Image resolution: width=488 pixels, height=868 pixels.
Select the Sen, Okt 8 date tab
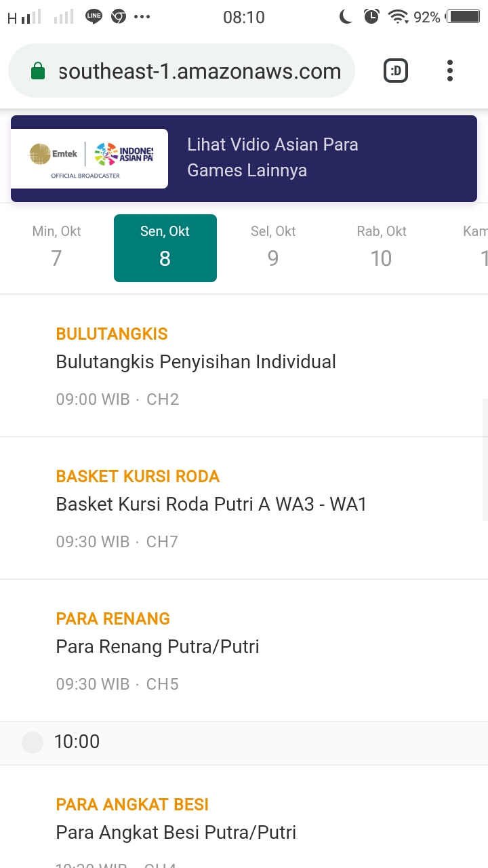coord(165,248)
